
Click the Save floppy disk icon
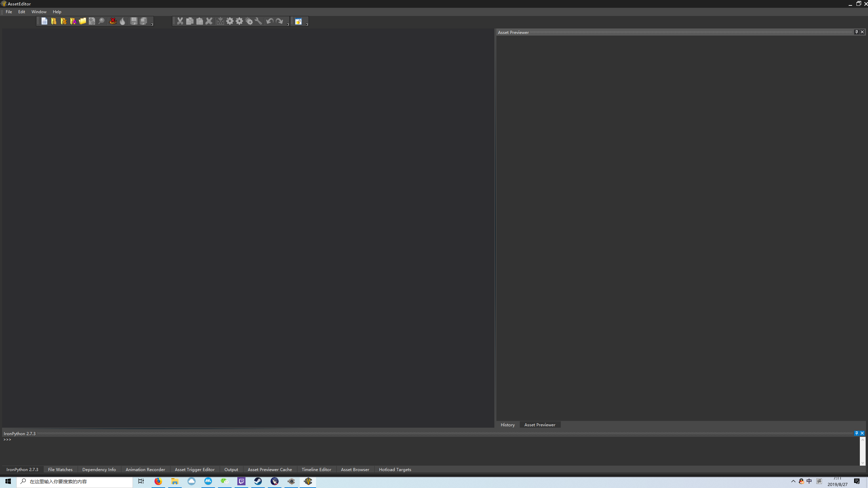(134, 21)
